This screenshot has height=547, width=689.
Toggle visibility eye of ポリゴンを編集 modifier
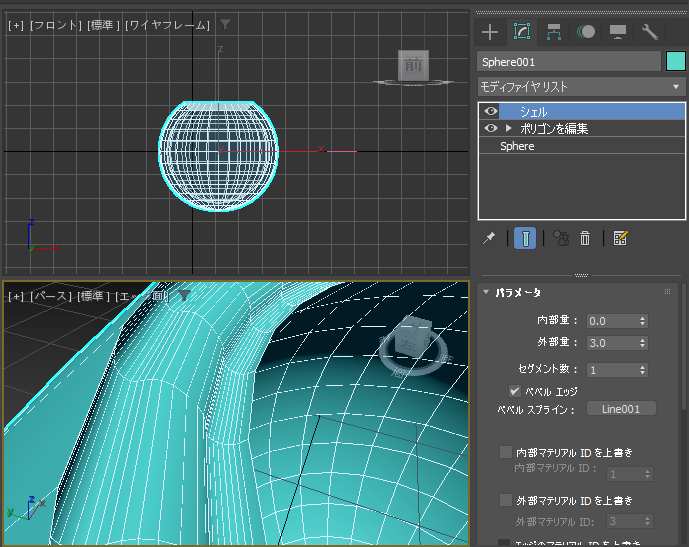coord(491,128)
